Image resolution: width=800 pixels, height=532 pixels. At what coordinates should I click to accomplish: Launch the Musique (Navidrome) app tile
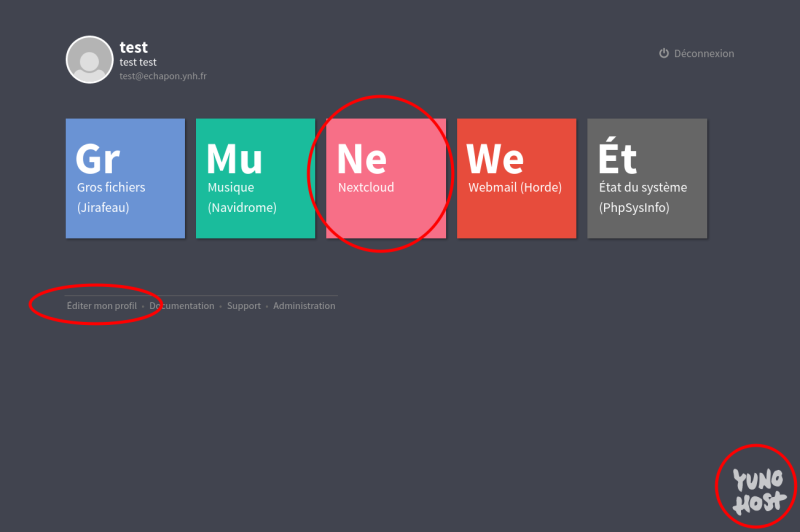click(255, 178)
